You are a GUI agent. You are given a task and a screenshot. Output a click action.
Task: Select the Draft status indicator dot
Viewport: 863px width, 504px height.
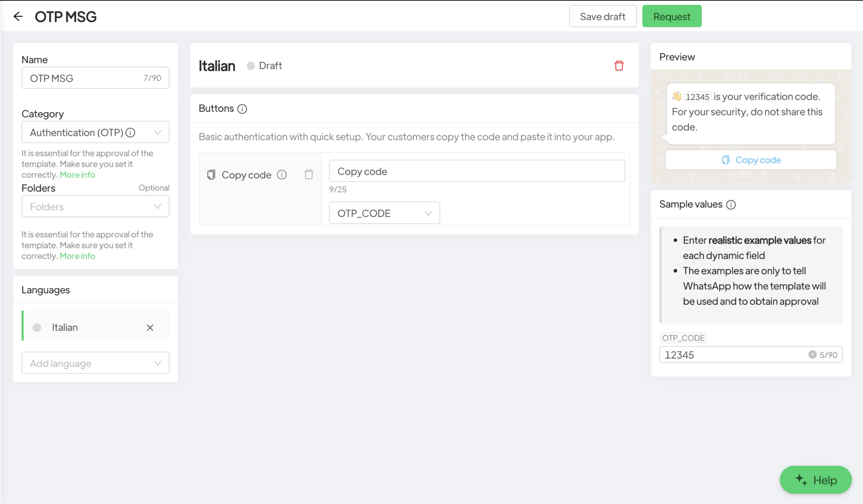[251, 66]
